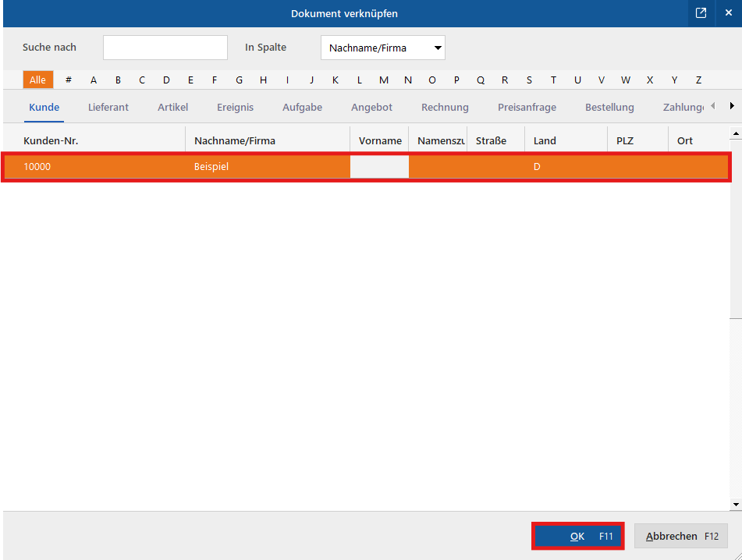Filter entries by letter E

[190, 80]
